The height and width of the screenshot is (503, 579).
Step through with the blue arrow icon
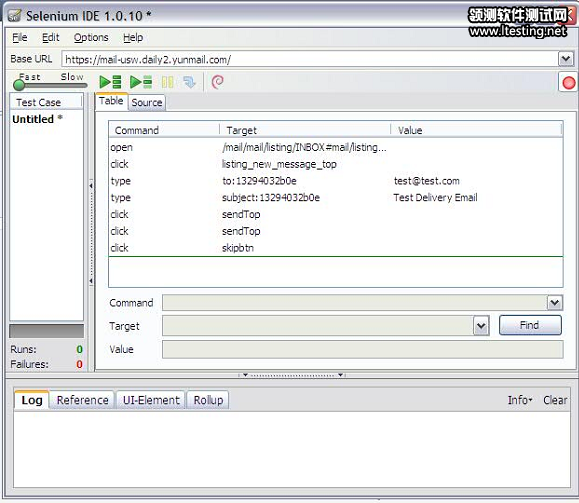click(x=189, y=82)
